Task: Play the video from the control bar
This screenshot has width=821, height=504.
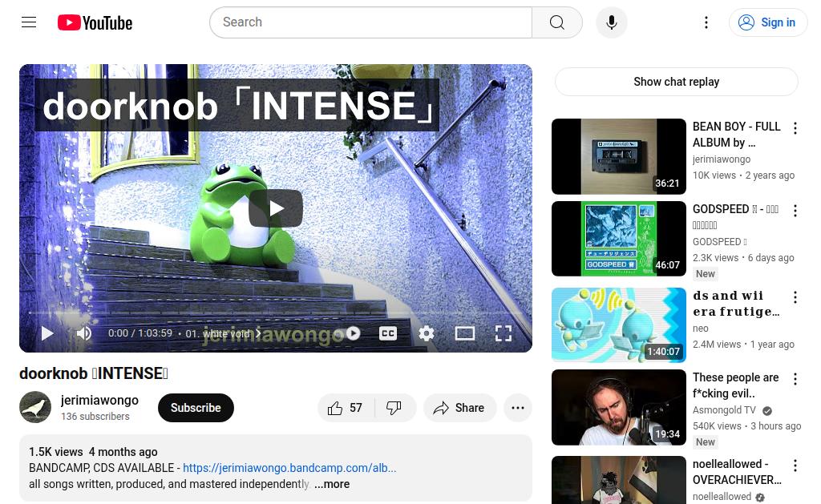Action: [47, 333]
